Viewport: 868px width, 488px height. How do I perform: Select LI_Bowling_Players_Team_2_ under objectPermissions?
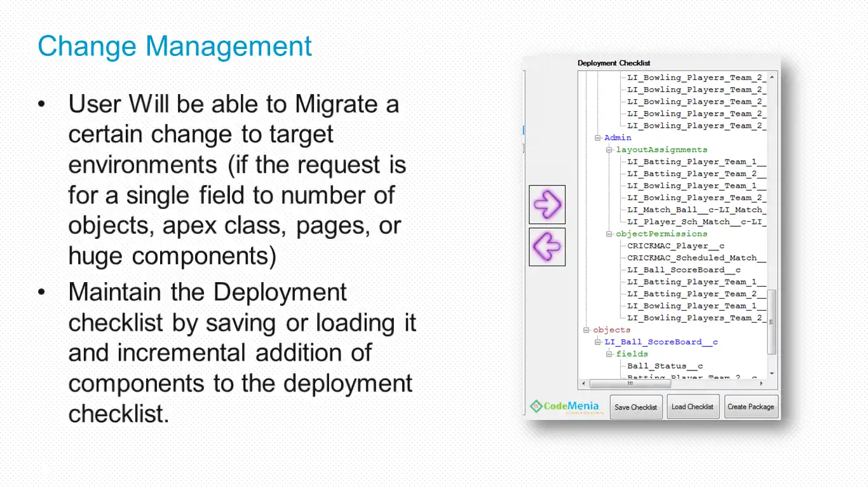click(696, 318)
